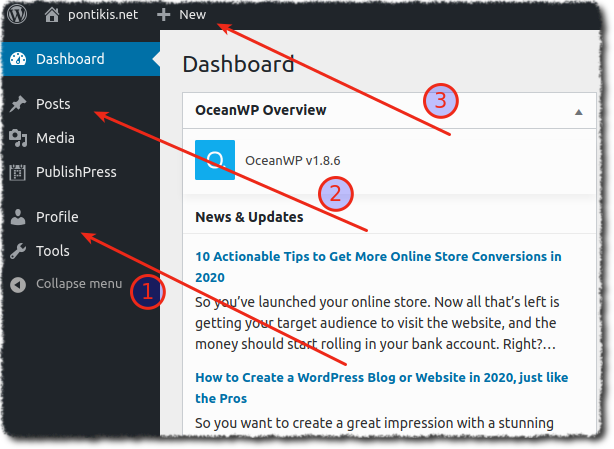Viewport: 614px width, 449px height.
Task: Click the Collapse menu label
Action: (79, 284)
